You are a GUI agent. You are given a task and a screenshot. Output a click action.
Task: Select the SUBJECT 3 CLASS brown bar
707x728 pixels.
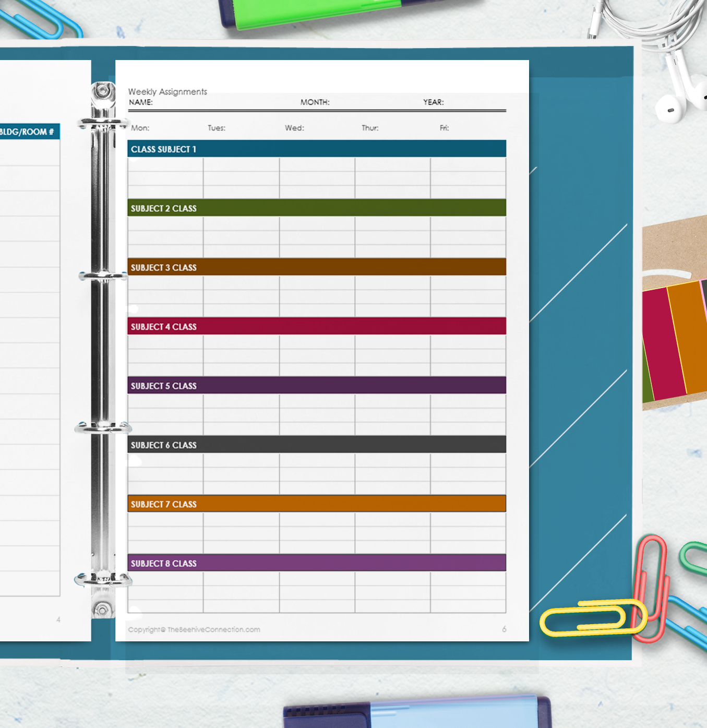click(317, 267)
